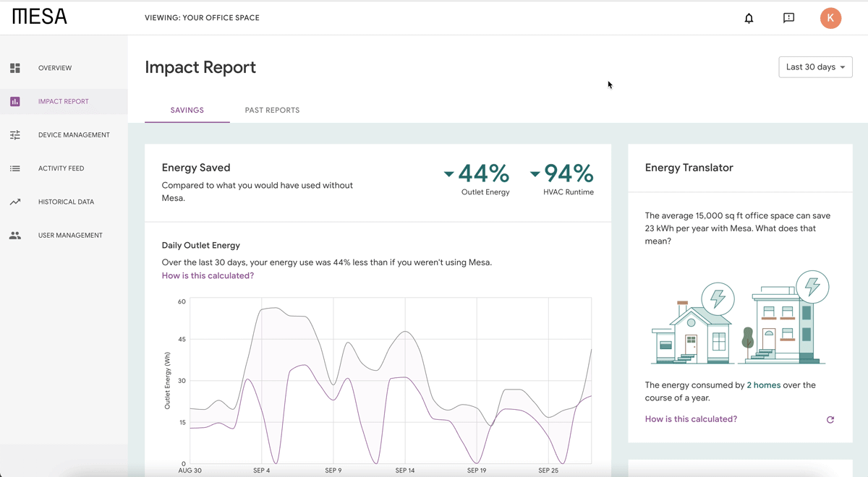Open the user avatar K menu
The height and width of the screenshot is (477, 868).
pos(830,18)
